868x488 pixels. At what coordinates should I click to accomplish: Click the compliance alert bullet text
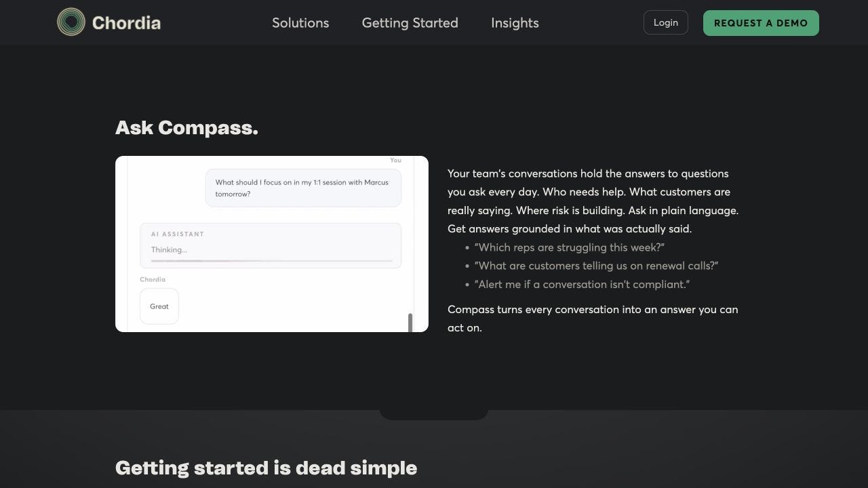583,285
